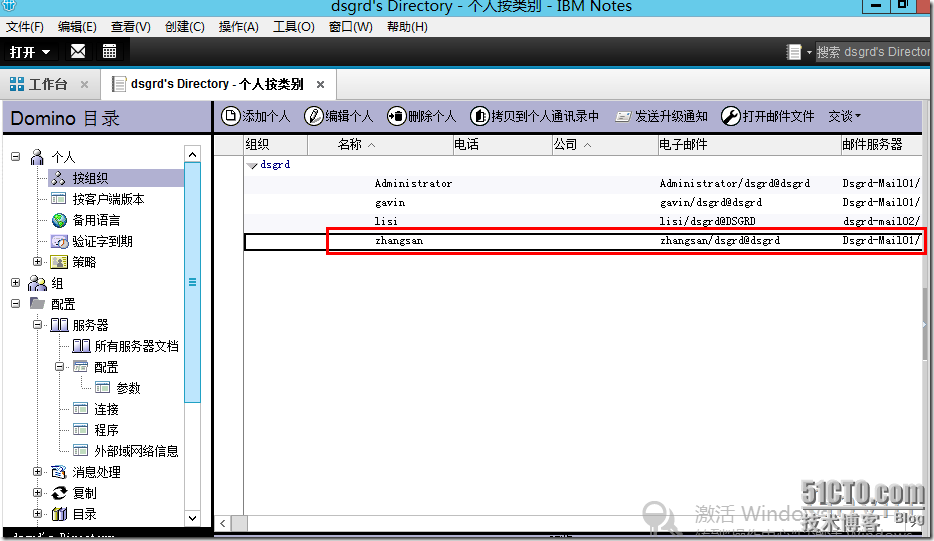This screenshot has width=934, height=541.
Task: Expand the 策略 tree node
Action: click(x=37, y=262)
